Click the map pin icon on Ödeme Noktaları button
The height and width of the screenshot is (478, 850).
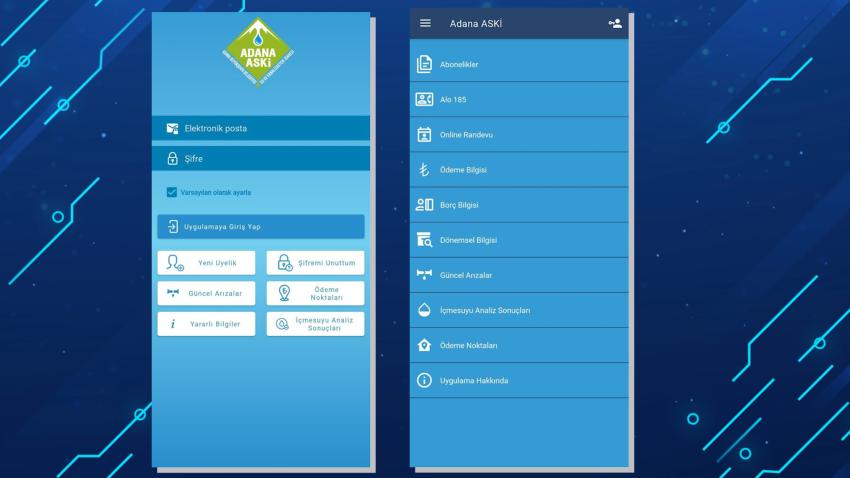pyautogui.click(x=284, y=293)
